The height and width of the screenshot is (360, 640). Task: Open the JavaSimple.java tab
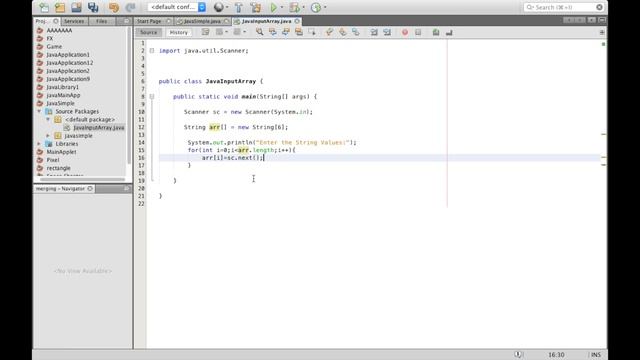(x=202, y=21)
